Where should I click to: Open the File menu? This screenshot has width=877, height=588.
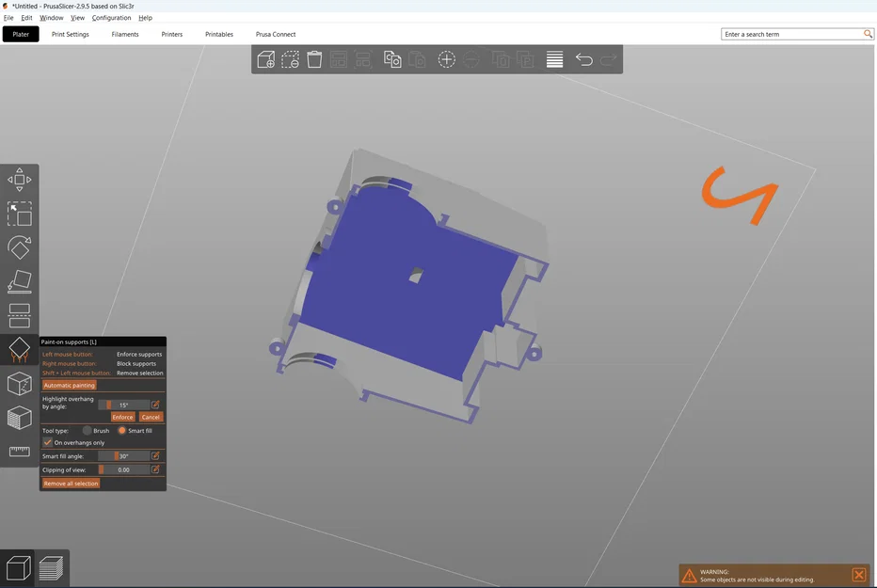pyautogui.click(x=8, y=18)
